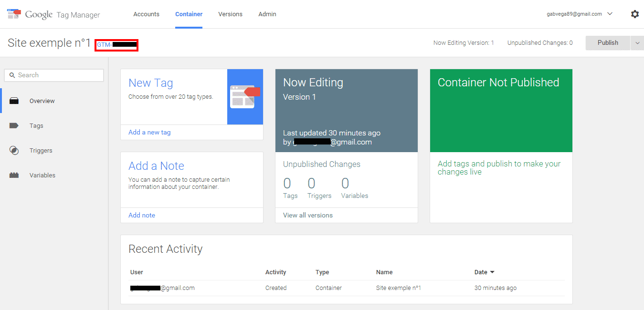This screenshot has height=310, width=644.
Task: Click the GTM container ID link
Action: [116, 45]
